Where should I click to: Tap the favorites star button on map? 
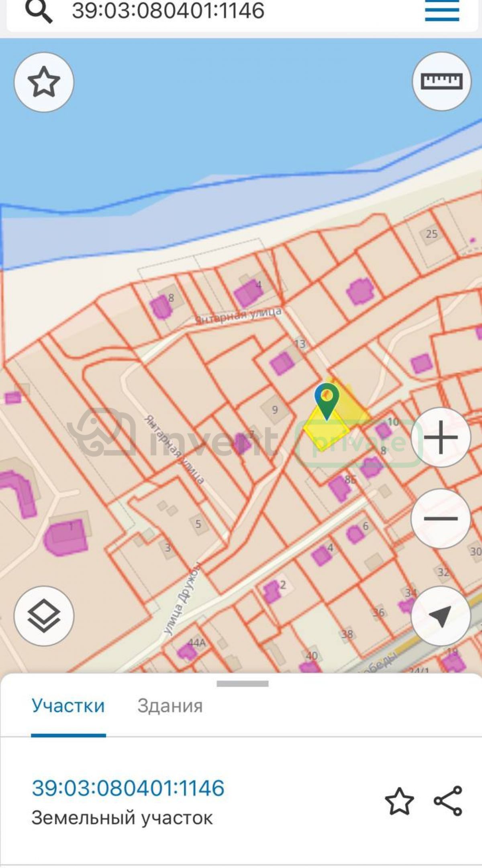click(x=44, y=82)
